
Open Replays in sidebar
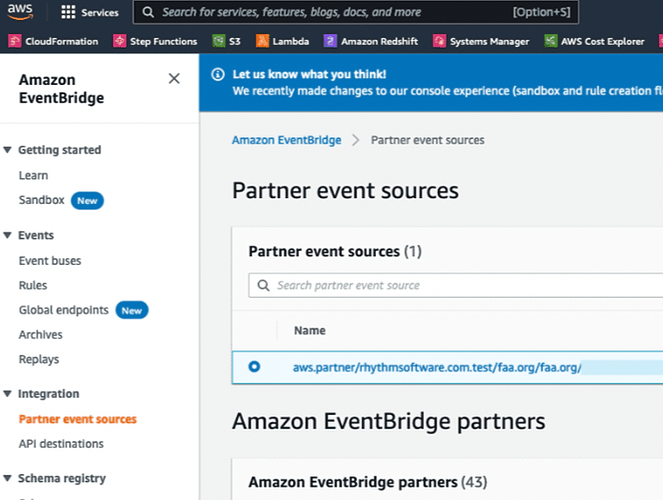[x=39, y=360]
